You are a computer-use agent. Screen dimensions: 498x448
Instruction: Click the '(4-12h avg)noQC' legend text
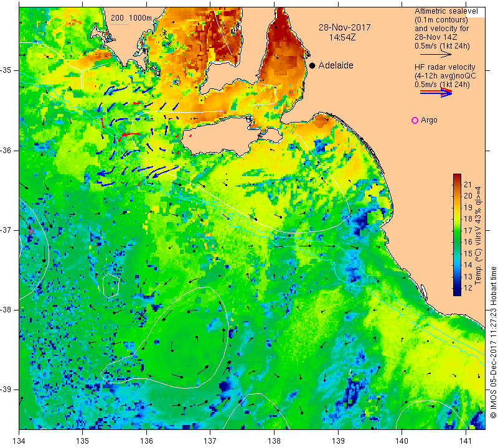pyautogui.click(x=445, y=76)
